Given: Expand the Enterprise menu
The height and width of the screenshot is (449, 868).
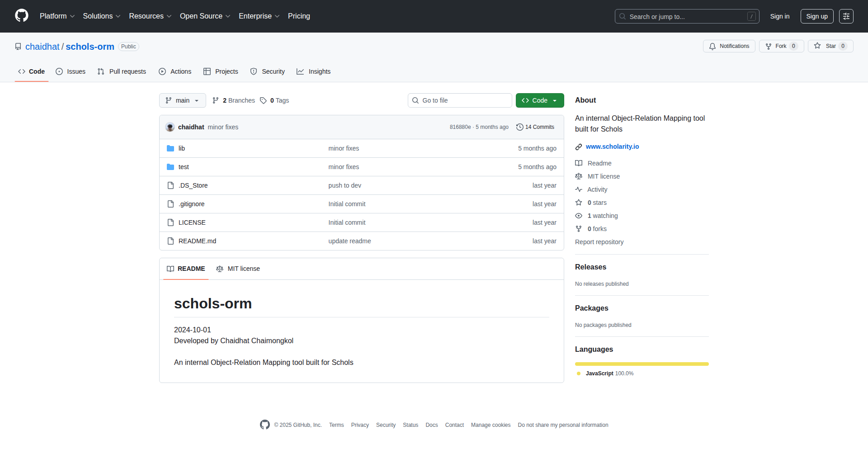Looking at the screenshot, I should coord(259,16).
